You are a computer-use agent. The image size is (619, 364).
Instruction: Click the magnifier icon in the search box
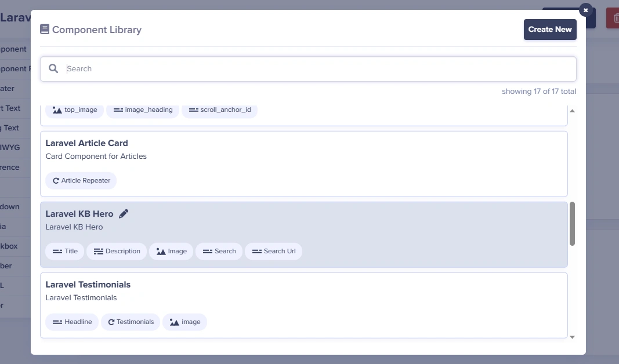pos(53,68)
